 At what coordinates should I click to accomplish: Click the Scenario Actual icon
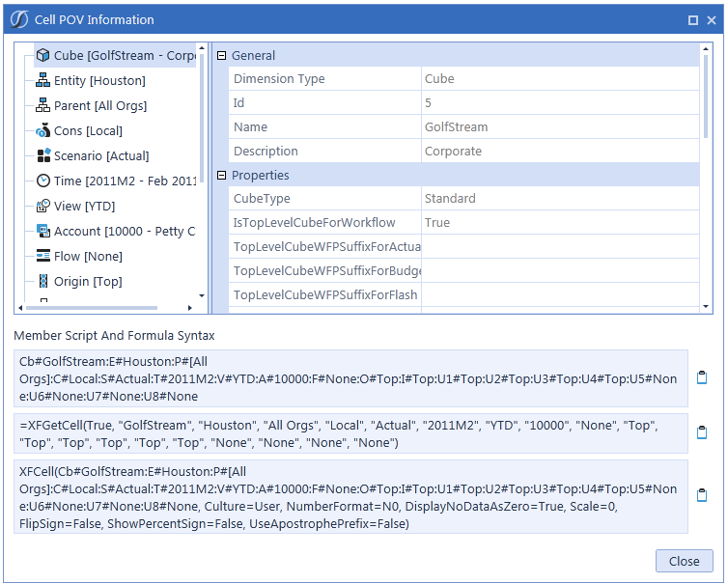[43, 156]
